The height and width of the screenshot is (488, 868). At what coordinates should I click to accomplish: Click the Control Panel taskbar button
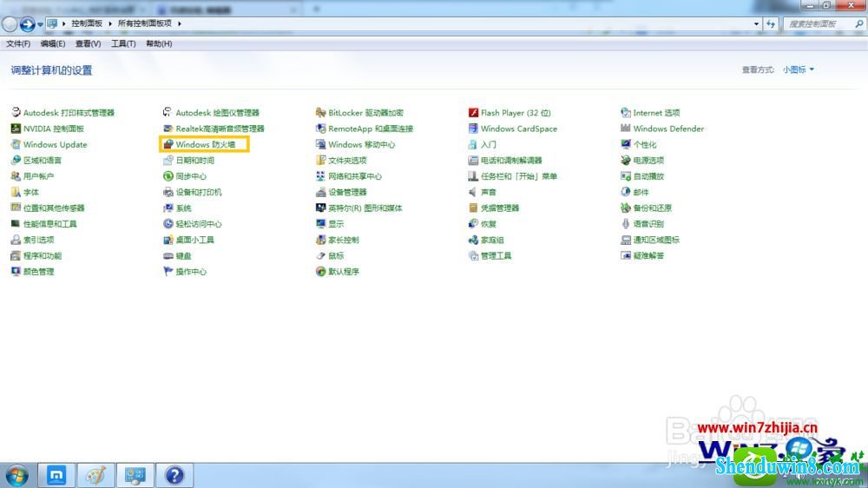pos(135,475)
